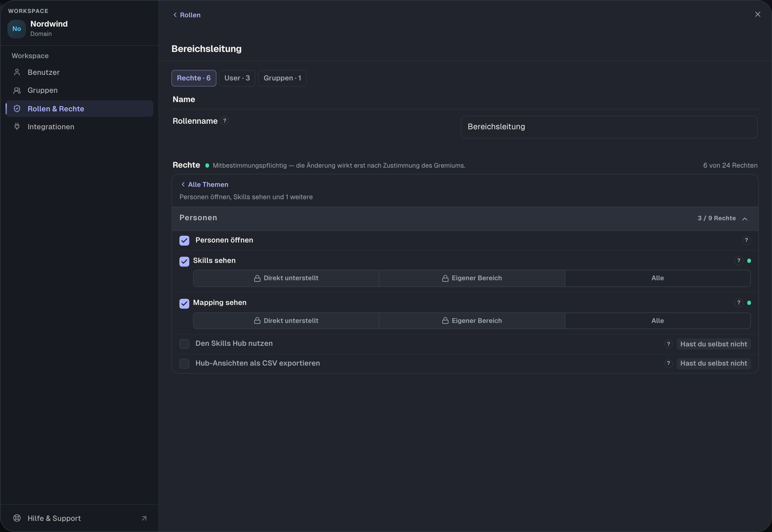Click green status dot next to Skills sehen

749,261
